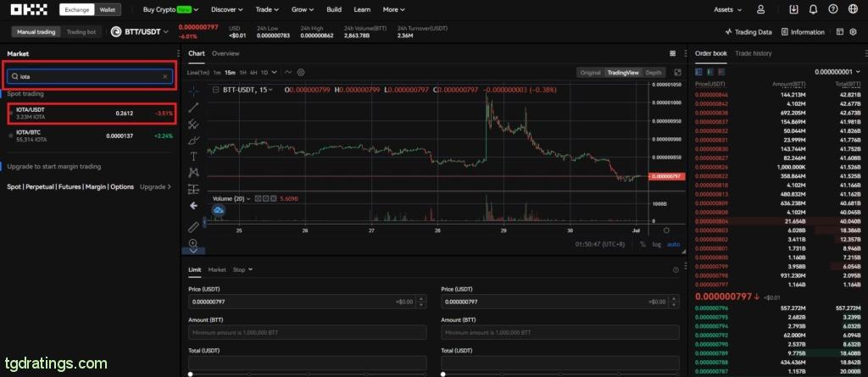Open the notifications bell
Viewport: 868px width, 377px height.
[x=813, y=9]
